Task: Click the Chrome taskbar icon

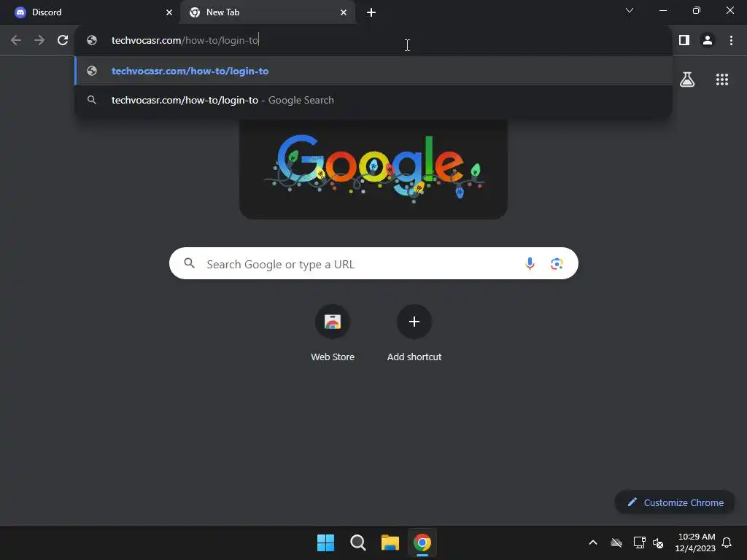Action: 422,542
